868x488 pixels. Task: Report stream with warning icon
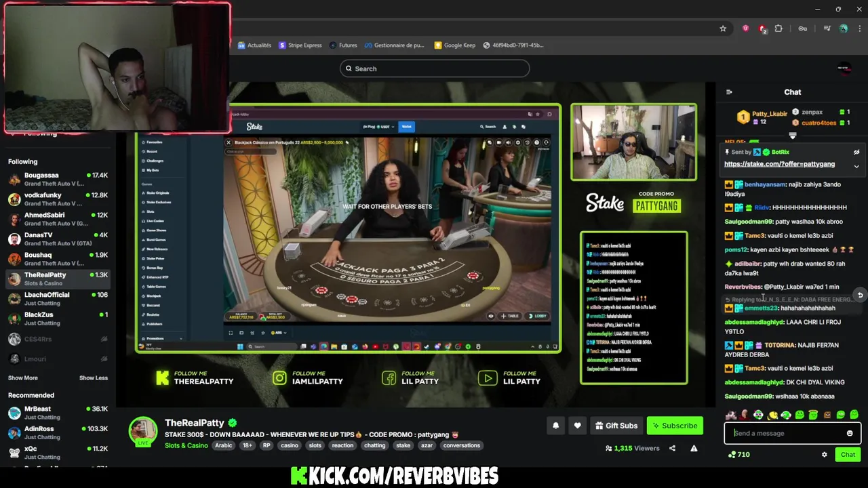click(x=694, y=448)
